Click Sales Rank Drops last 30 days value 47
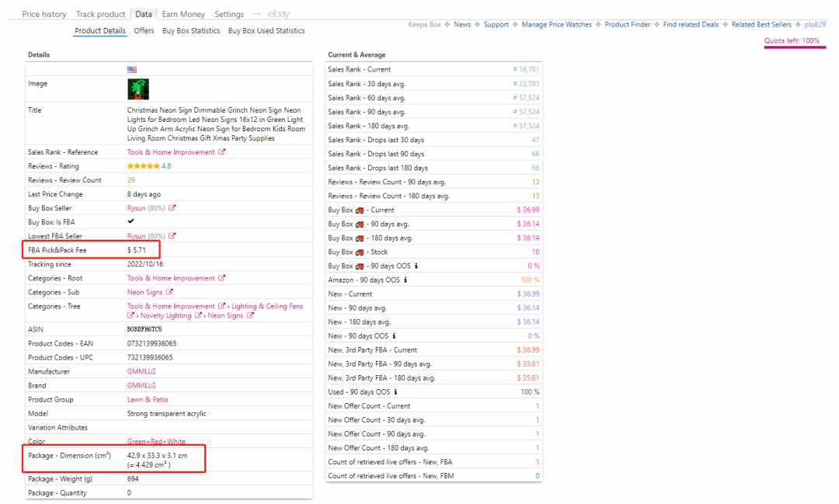 pyautogui.click(x=535, y=140)
